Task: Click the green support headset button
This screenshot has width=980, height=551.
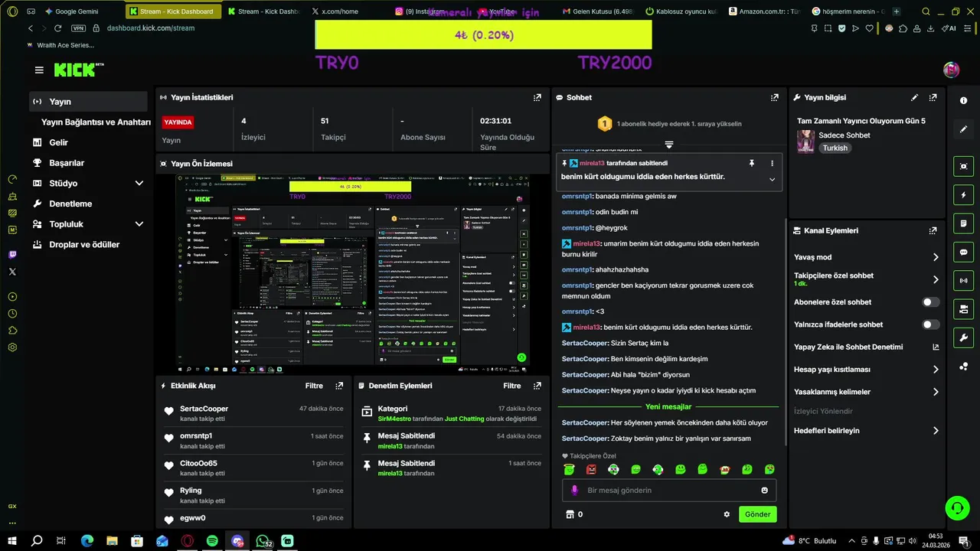Action: pyautogui.click(x=956, y=507)
